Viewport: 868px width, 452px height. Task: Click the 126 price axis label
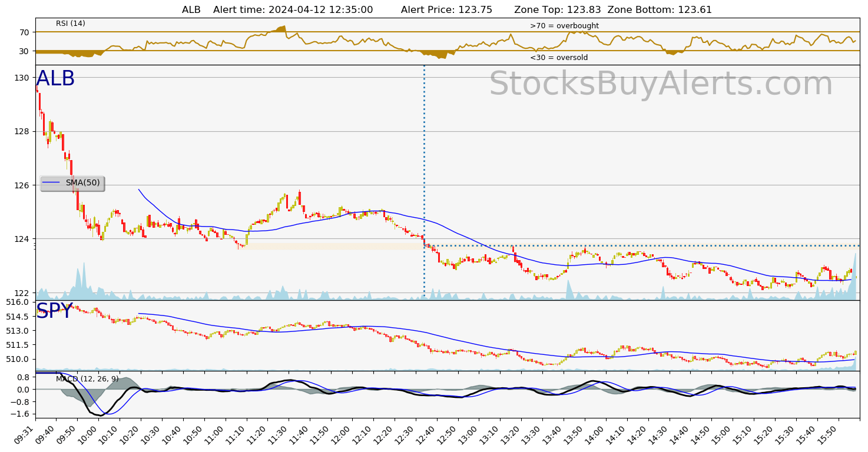pos(22,185)
